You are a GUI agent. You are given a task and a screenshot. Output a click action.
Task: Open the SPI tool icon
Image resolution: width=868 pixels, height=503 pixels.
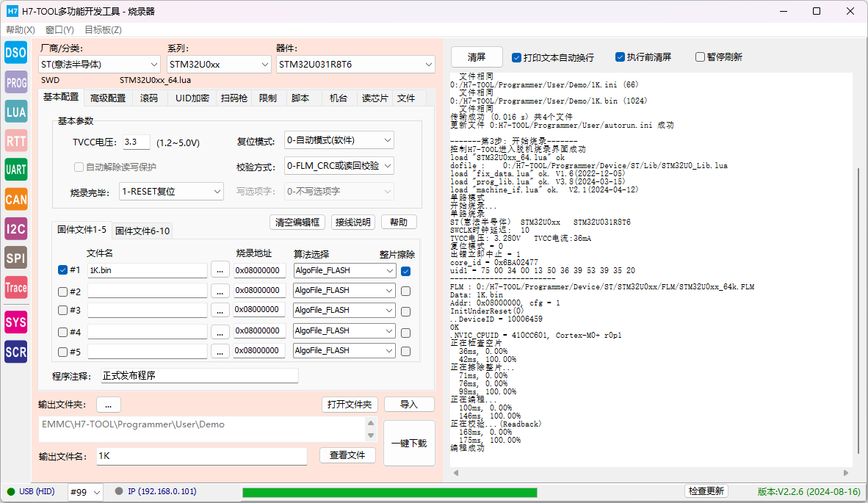15,257
